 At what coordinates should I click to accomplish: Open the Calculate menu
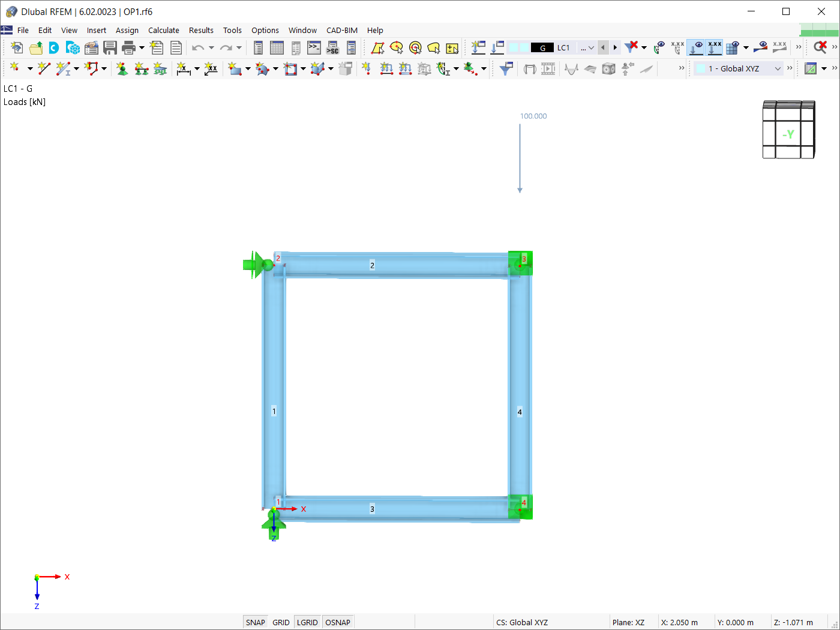coord(164,30)
